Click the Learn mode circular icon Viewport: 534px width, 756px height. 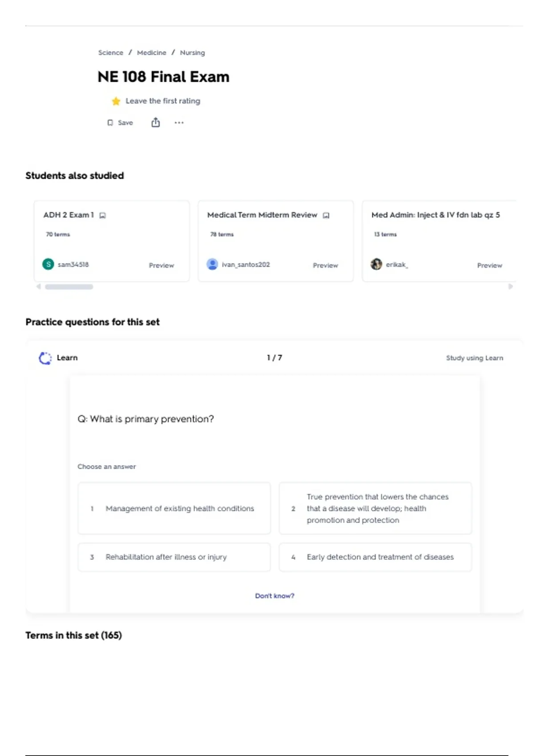tap(45, 358)
